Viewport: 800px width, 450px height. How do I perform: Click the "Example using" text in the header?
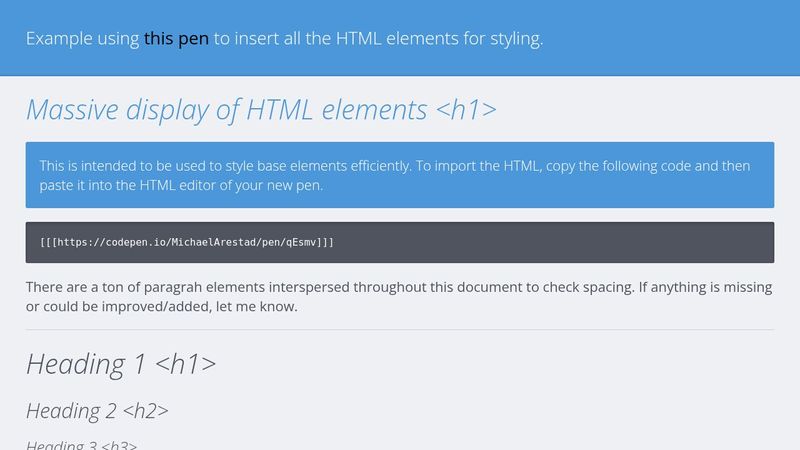(82, 39)
